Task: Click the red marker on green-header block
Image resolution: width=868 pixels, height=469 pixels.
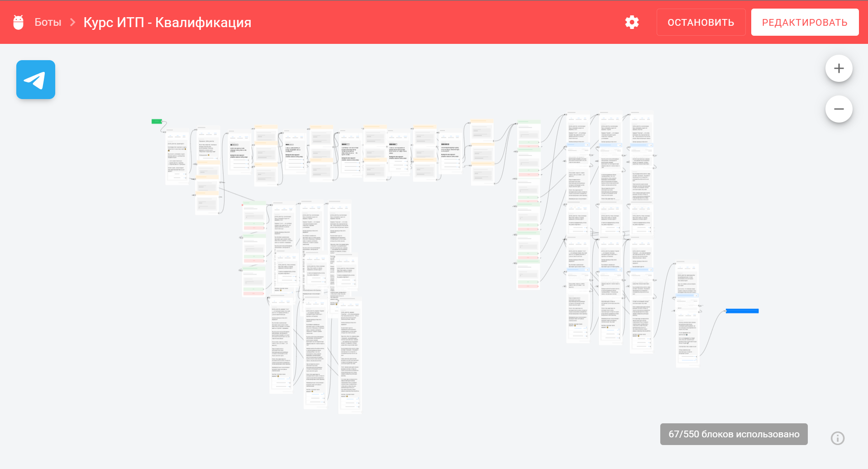Action: (243, 205)
